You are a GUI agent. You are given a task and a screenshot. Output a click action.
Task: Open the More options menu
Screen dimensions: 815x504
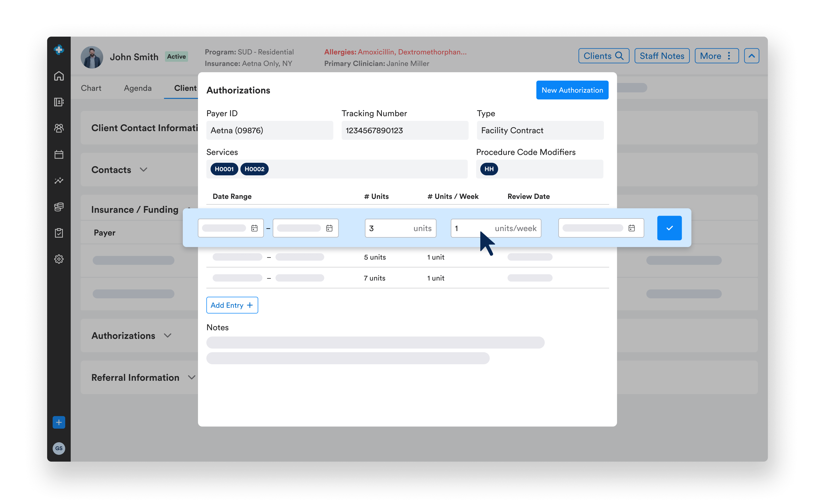click(x=716, y=56)
